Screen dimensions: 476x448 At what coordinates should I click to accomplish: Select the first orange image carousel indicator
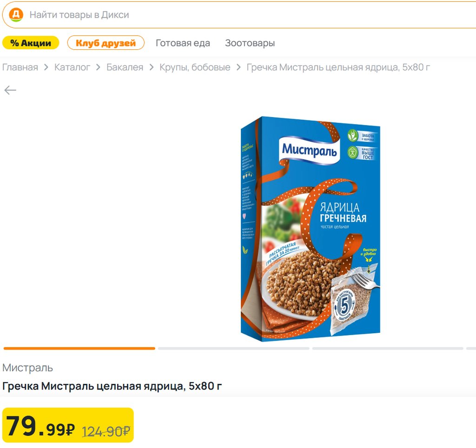pos(79,348)
